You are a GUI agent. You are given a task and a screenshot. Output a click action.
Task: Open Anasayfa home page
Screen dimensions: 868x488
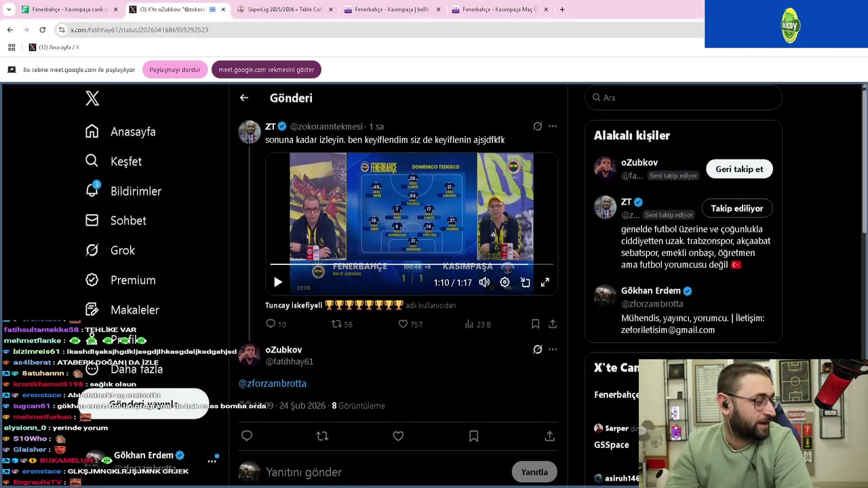tap(121, 131)
